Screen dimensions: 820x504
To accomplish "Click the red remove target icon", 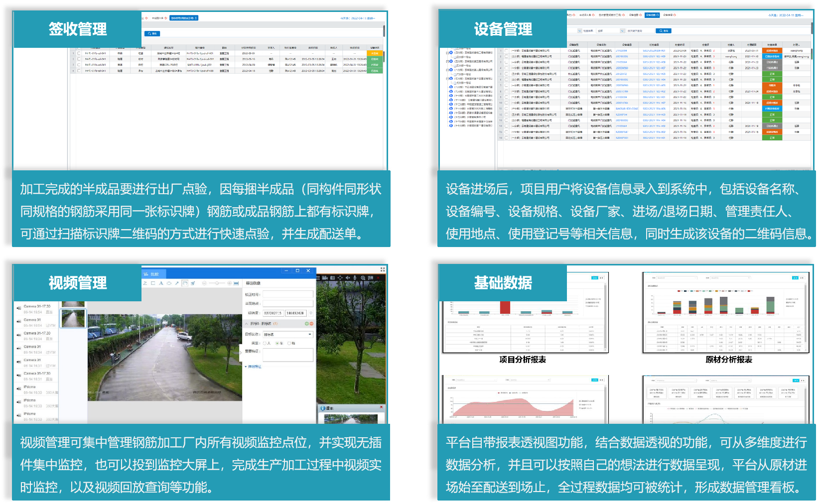I will [311, 324].
